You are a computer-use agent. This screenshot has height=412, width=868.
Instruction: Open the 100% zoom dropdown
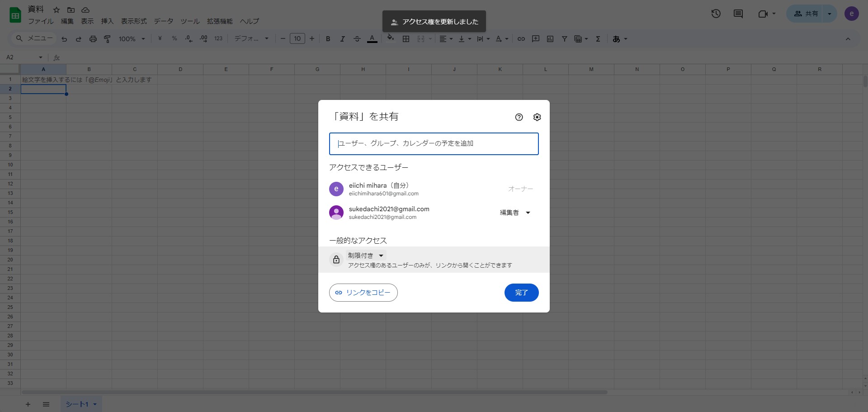point(132,39)
